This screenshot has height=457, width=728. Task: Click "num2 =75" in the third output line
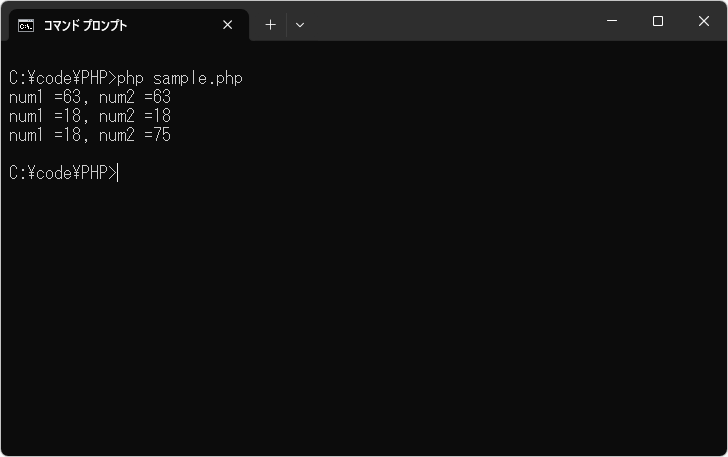tap(135, 135)
